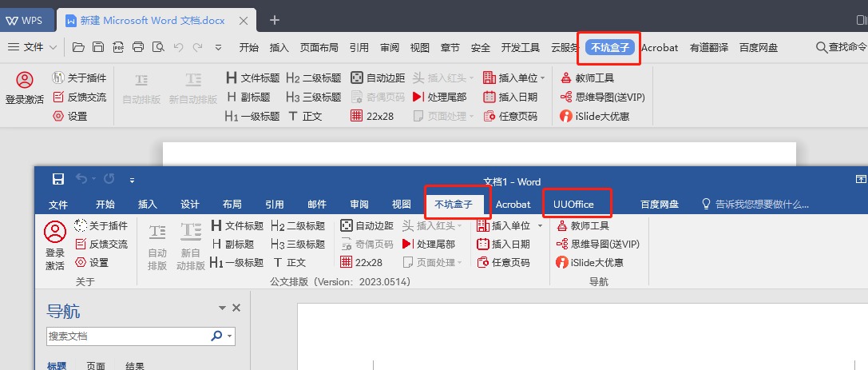The image size is (868, 370).
Task: Apply 一级标题 in the Word ribbon
Action: tap(237, 263)
